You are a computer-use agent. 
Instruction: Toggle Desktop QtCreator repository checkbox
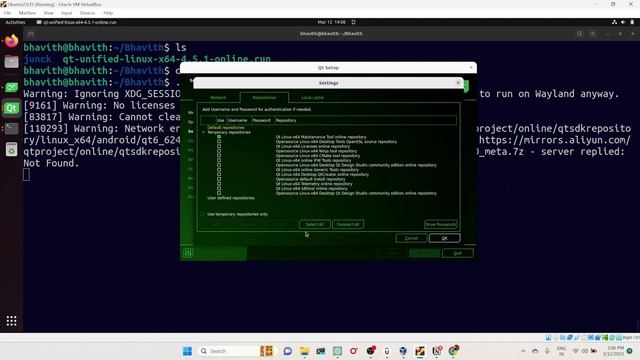219,174
